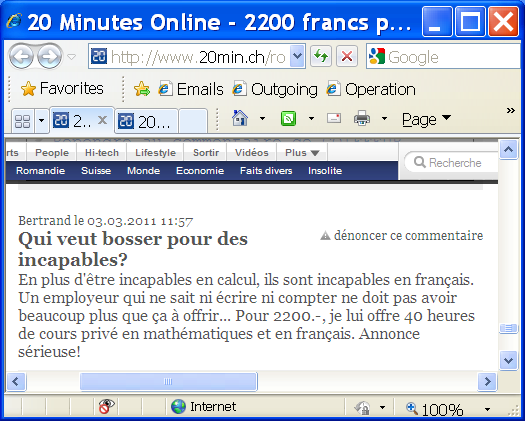
Task: Open the Economie section menu
Action: [x=200, y=171]
